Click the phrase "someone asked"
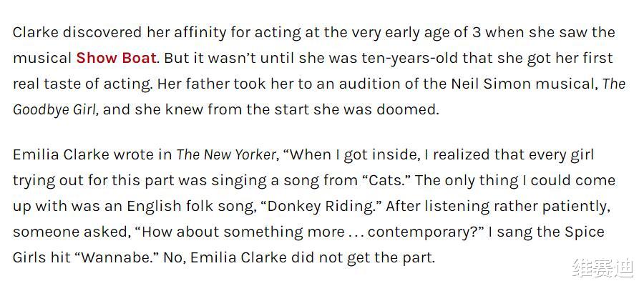 coord(60,232)
